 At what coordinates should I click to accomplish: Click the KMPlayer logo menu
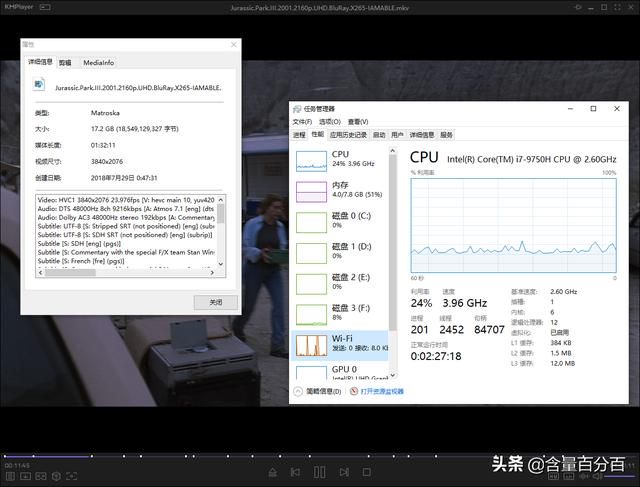[19, 7]
